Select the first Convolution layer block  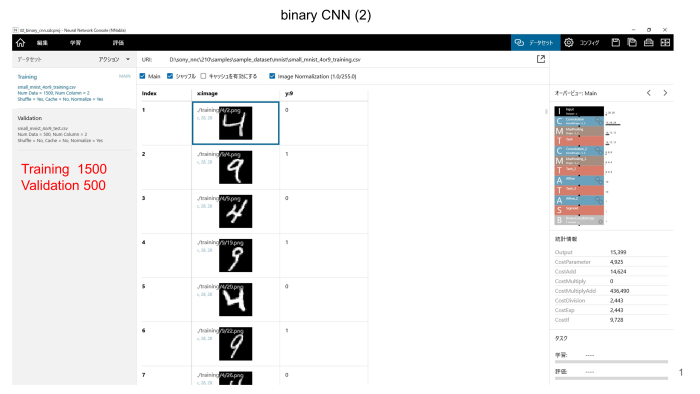click(579, 121)
